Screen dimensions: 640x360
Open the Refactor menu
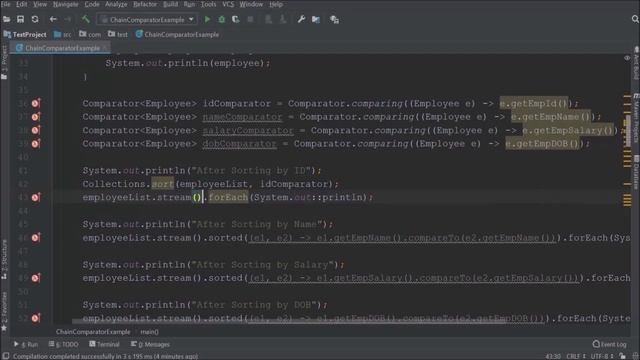click(x=145, y=4)
